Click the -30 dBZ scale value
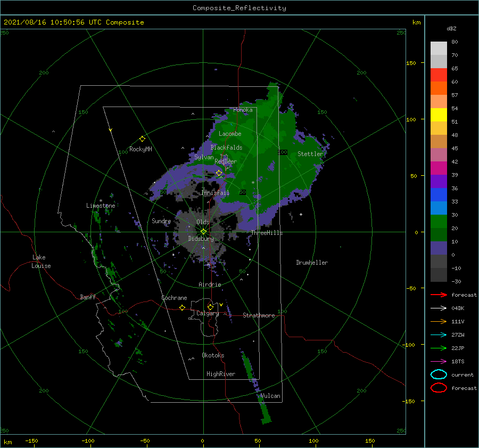This screenshot has height=448, width=479. coord(457,281)
